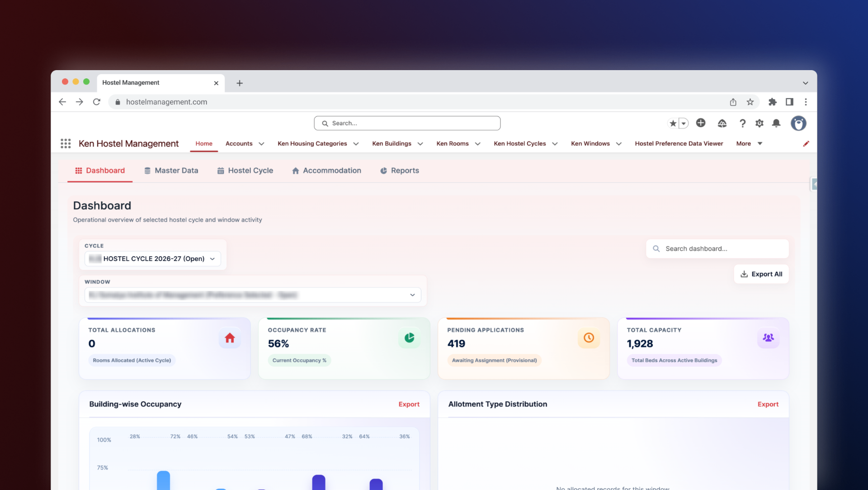Click the Rooms Allocated (Active Cycle) pill

coord(132,361)
